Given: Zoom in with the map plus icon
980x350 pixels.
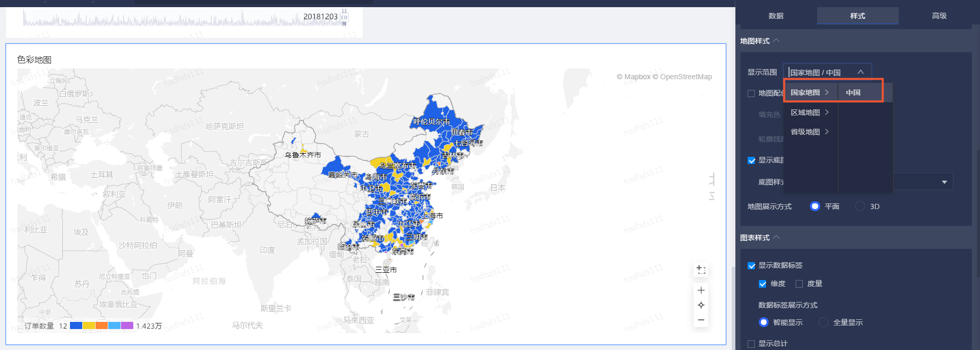Looking at the screenshot, I should point(701,290).
